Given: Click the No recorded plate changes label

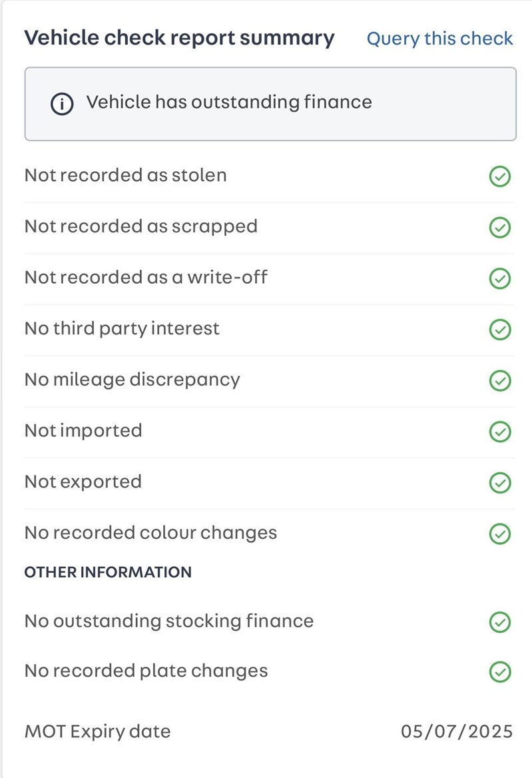Looking at the screenshot, I should pyautogui.click(x=146, y=671).
